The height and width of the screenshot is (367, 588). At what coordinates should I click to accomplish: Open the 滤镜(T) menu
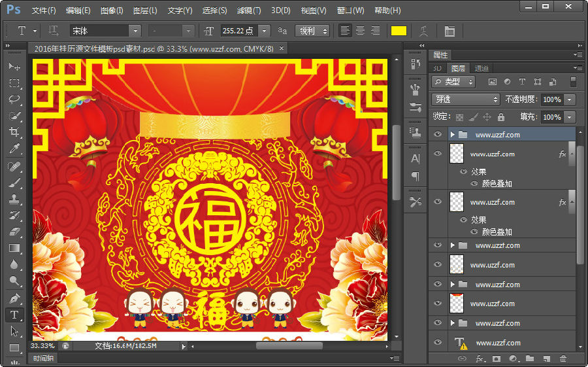tap(249, 10)
